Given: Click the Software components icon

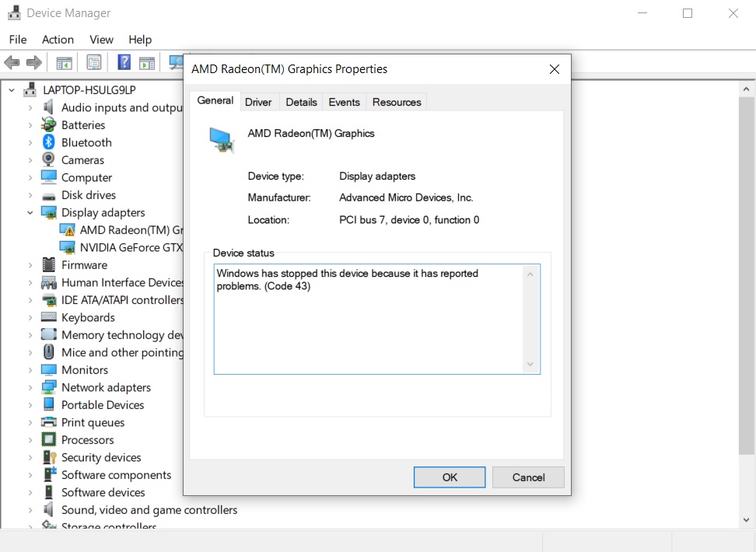Looking at the screenshot, I should click(x=50, y=474).
